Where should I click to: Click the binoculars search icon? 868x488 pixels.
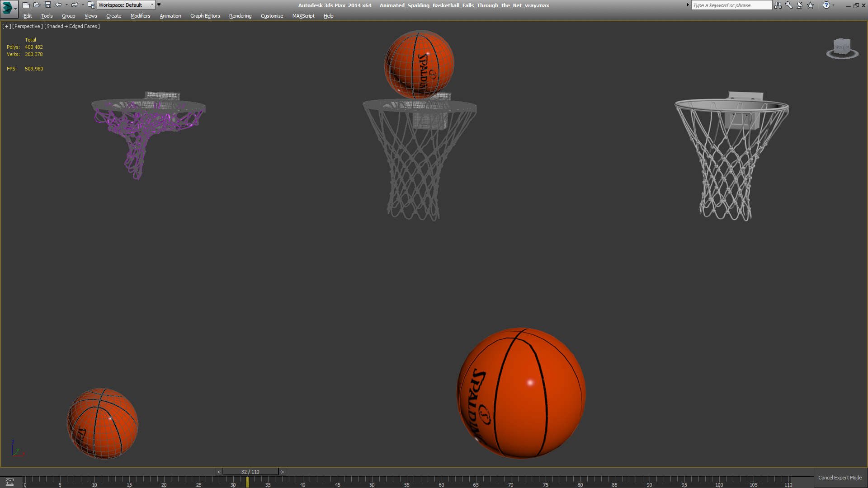point(778,5)
